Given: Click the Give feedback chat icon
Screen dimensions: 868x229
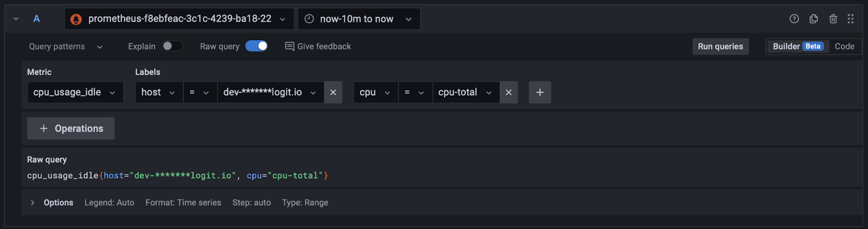Looking at the screenshot, I should coord(290,47).
